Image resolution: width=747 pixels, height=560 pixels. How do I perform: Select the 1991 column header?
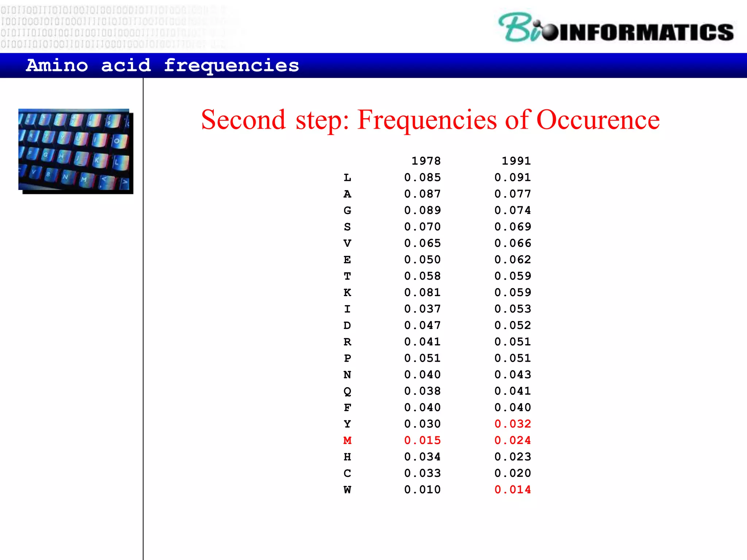516,161
